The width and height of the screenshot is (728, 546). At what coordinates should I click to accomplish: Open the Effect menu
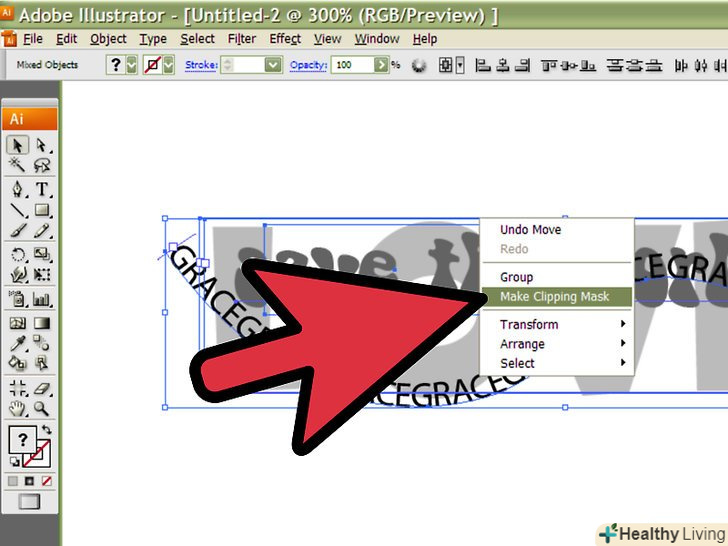(285, 39)
